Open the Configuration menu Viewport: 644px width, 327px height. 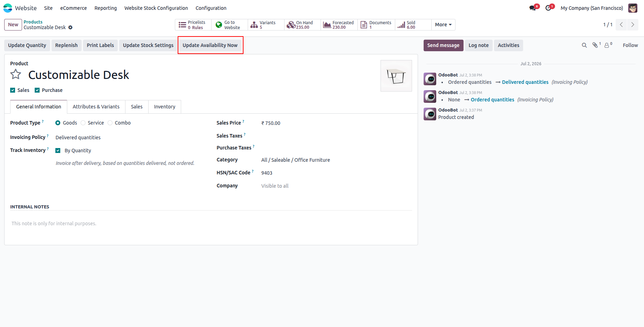(211, 8)
